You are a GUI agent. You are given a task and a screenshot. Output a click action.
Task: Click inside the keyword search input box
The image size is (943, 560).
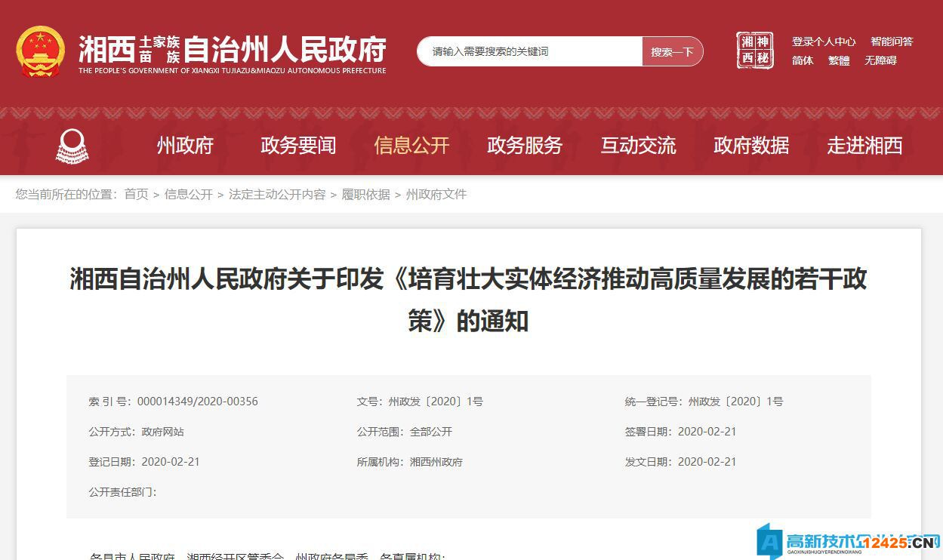[x=529, y=51]
